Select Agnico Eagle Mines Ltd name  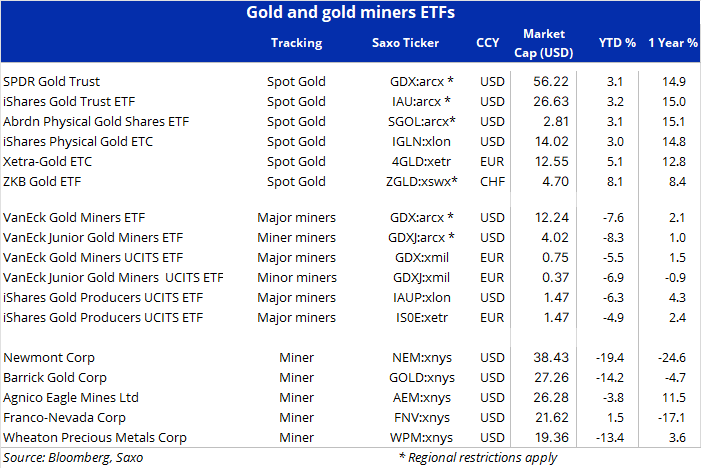71,397
